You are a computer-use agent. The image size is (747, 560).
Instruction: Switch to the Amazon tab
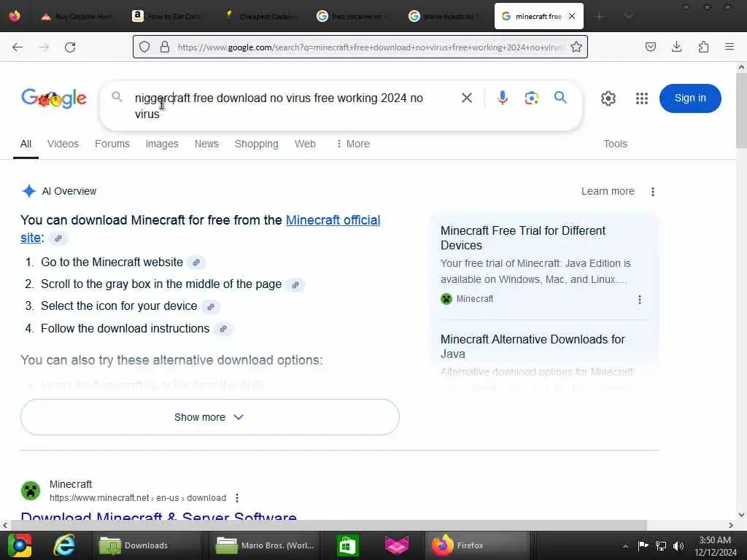point(166,16)
